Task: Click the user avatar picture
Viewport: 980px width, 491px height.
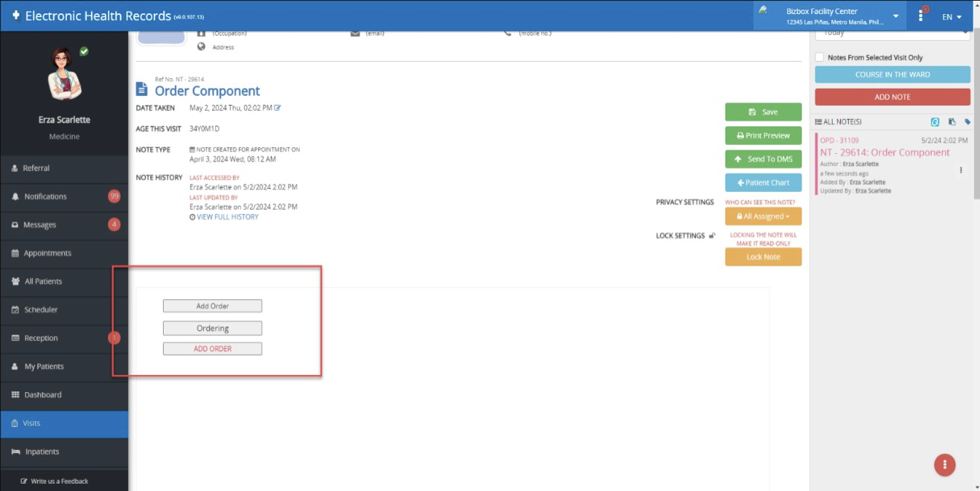Action: pos(64,74)
